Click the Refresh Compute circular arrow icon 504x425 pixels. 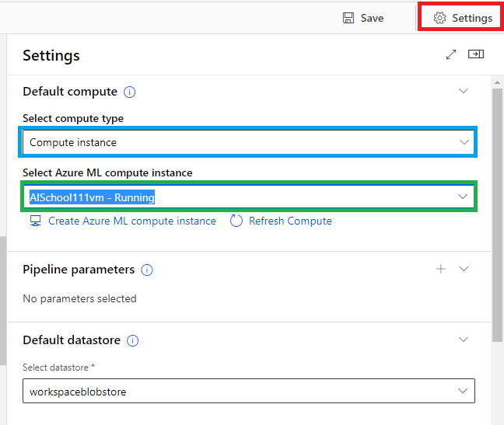pos(236,221)
